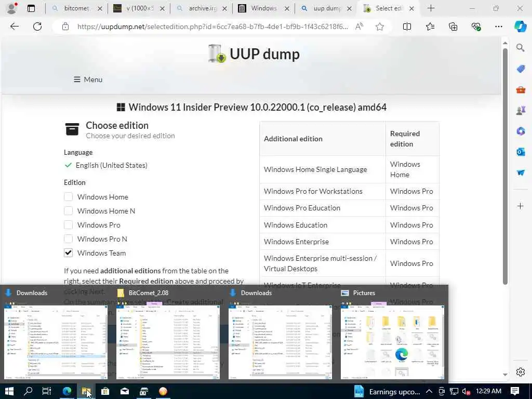Image resolution: width=532 pixels, height=399 pixels.
Task: Open Drop paper plane icon in sidebar
Action: click(521, 172)
